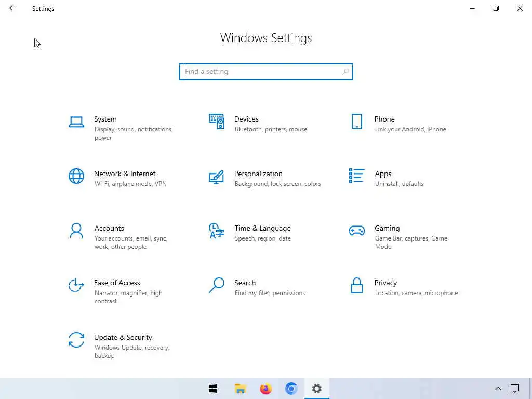The height and width of the screenshot is (399, 532).
Task: Launch the blue Chromium browser from the taskbar
Action: point(291,389)
